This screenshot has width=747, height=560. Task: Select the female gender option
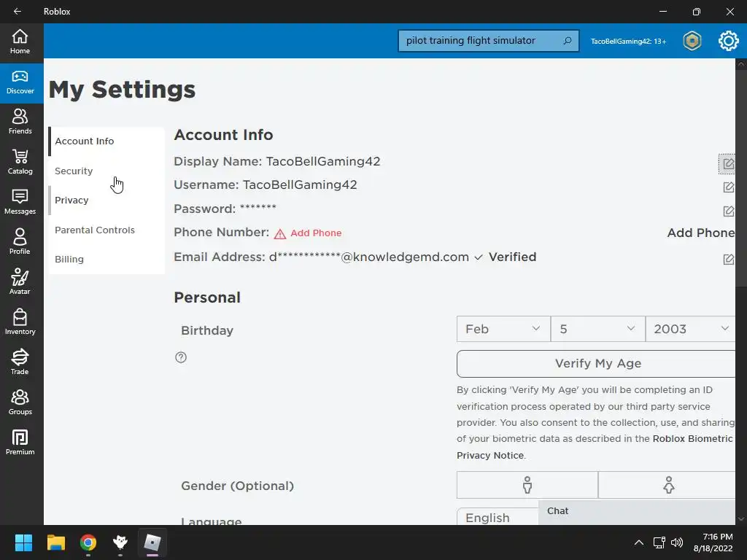[x=667, y=485]
